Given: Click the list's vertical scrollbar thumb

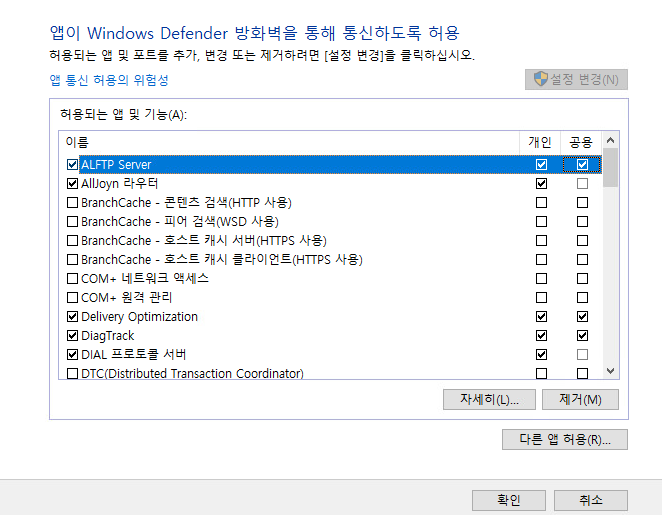Looking at the screenshot, I should (610, 168).
